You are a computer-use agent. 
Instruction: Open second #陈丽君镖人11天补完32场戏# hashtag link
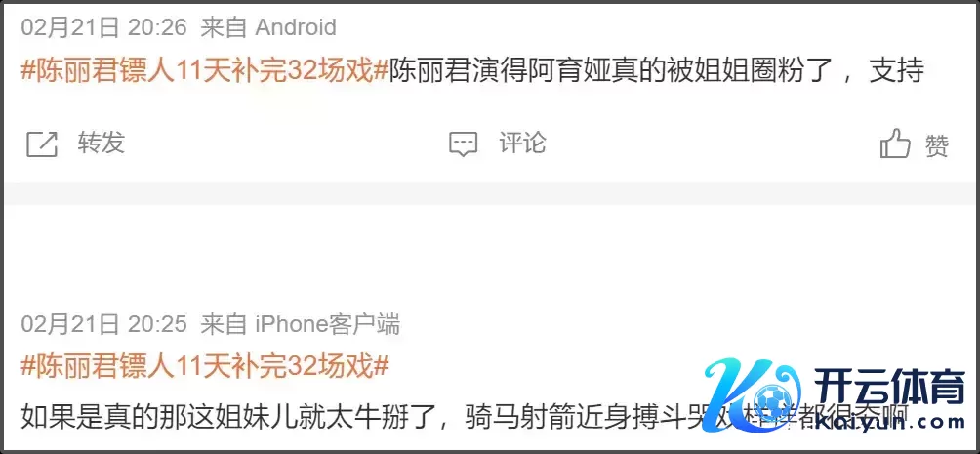205,365
